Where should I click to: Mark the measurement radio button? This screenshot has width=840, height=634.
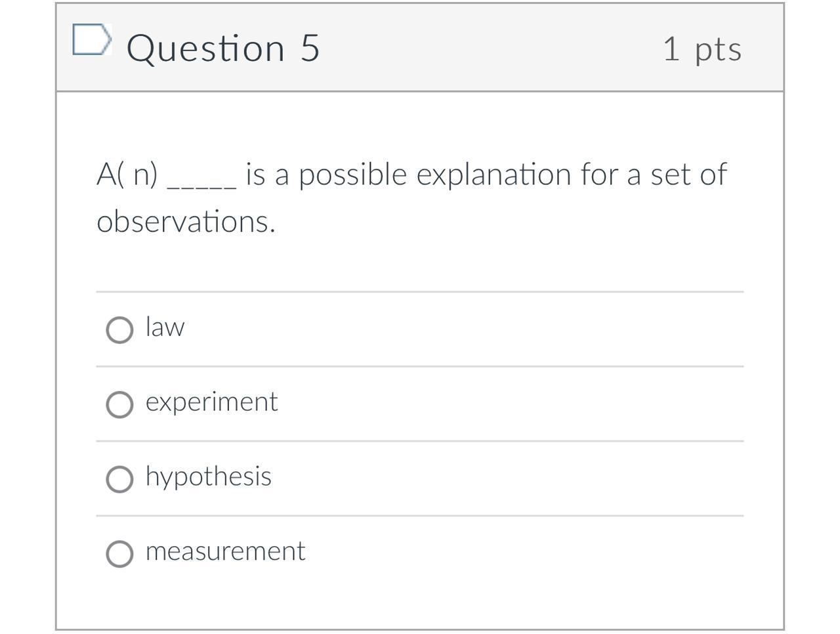point(119,553)
